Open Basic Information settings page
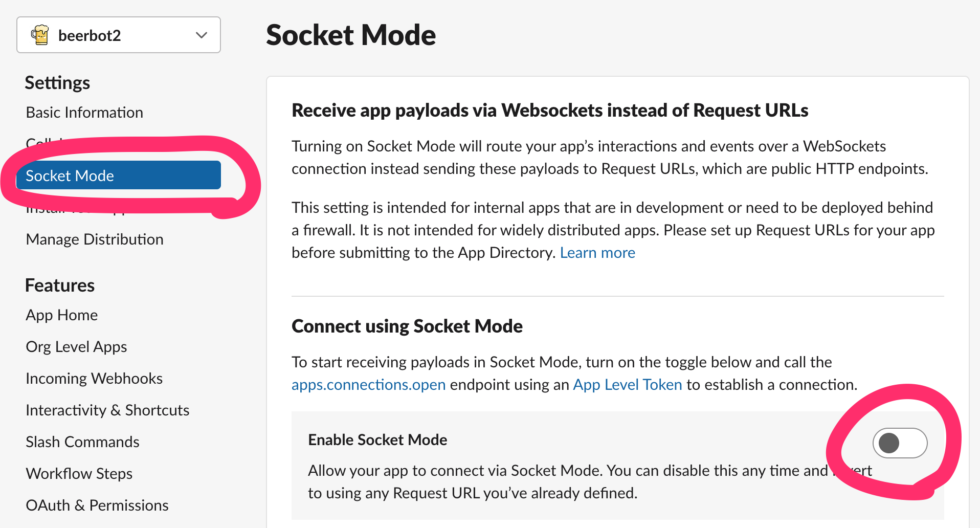Screen dimensions: 980x528 (x=84, y=113)
